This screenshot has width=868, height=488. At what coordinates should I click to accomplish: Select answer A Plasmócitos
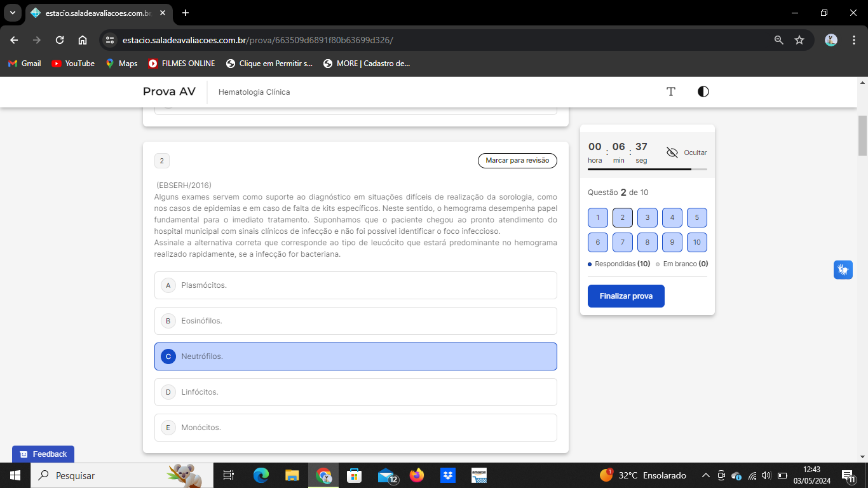click(x=355, y=285)
